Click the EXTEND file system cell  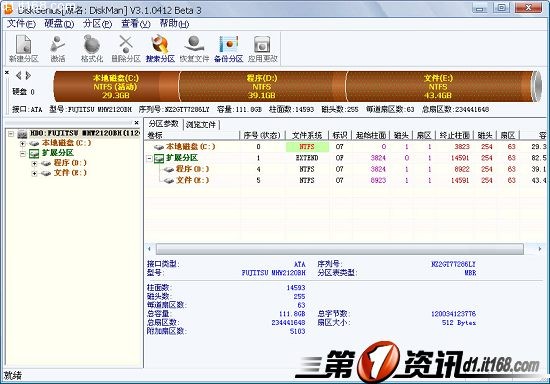[307, 158]
